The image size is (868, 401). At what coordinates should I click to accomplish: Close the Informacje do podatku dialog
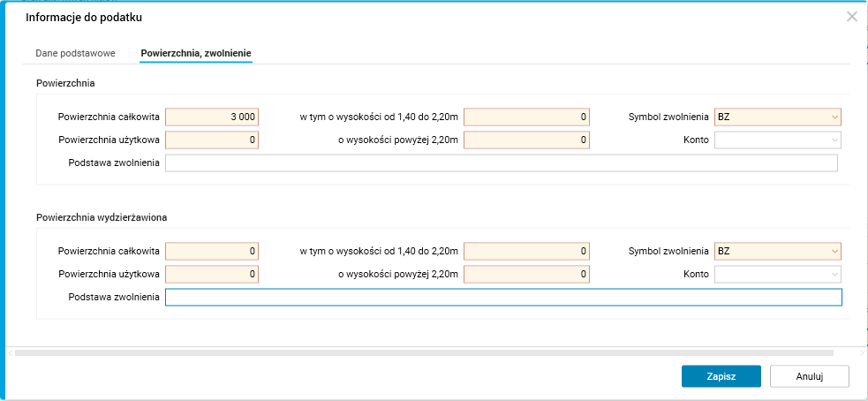coord(851,17)
